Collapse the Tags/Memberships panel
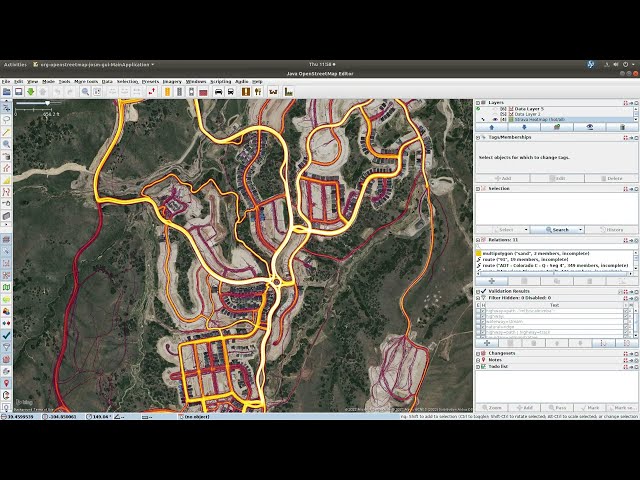 tap(478, 138)
